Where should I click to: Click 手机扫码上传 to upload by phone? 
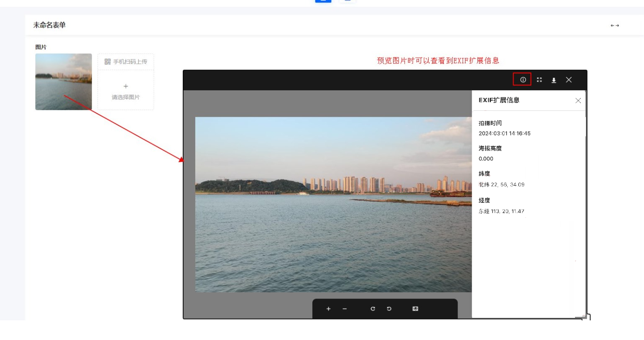[126, 61]
